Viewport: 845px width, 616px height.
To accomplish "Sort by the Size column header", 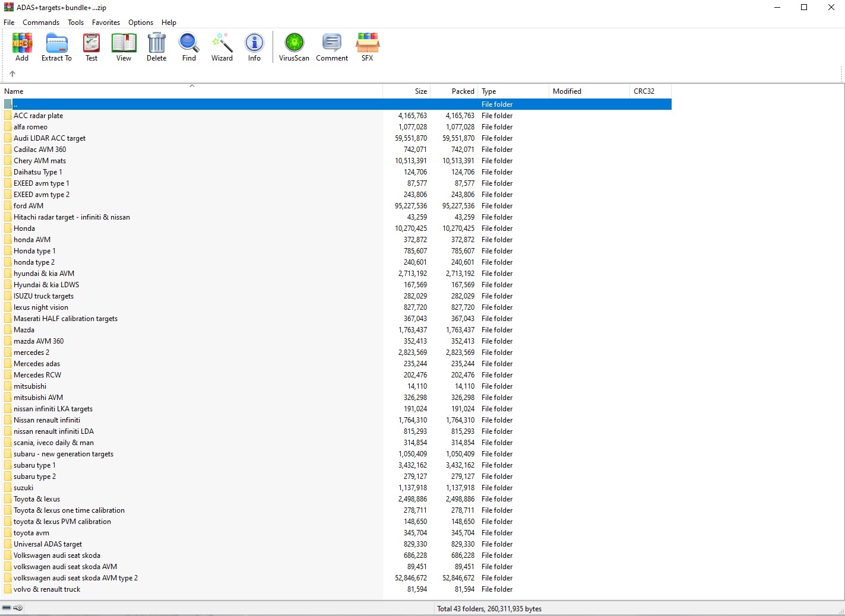I will (407, 91).
